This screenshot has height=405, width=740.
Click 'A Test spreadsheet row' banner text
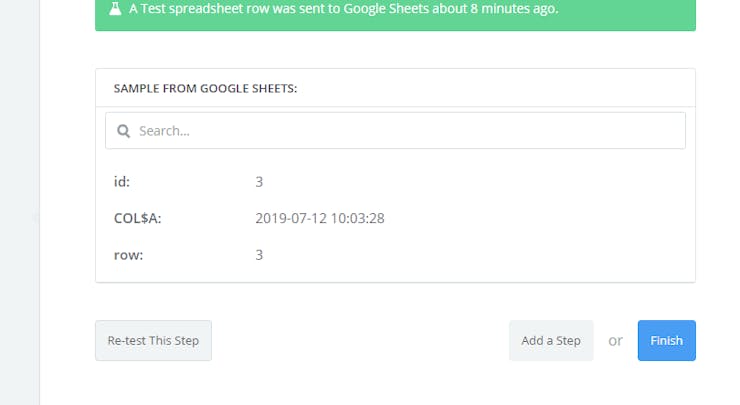(198, 8)
